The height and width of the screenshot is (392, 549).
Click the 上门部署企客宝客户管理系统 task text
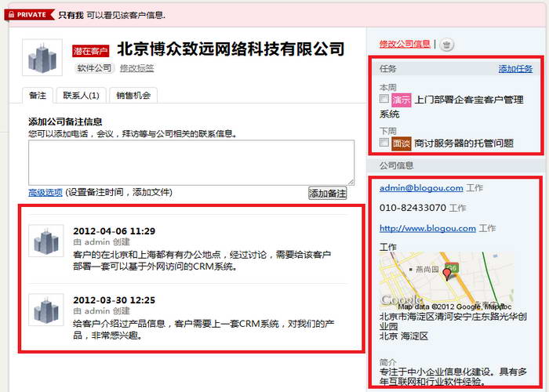click(452, 107)
